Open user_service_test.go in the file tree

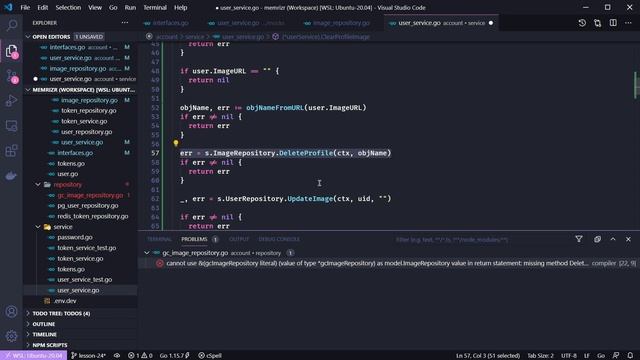[x=84, y=280]
